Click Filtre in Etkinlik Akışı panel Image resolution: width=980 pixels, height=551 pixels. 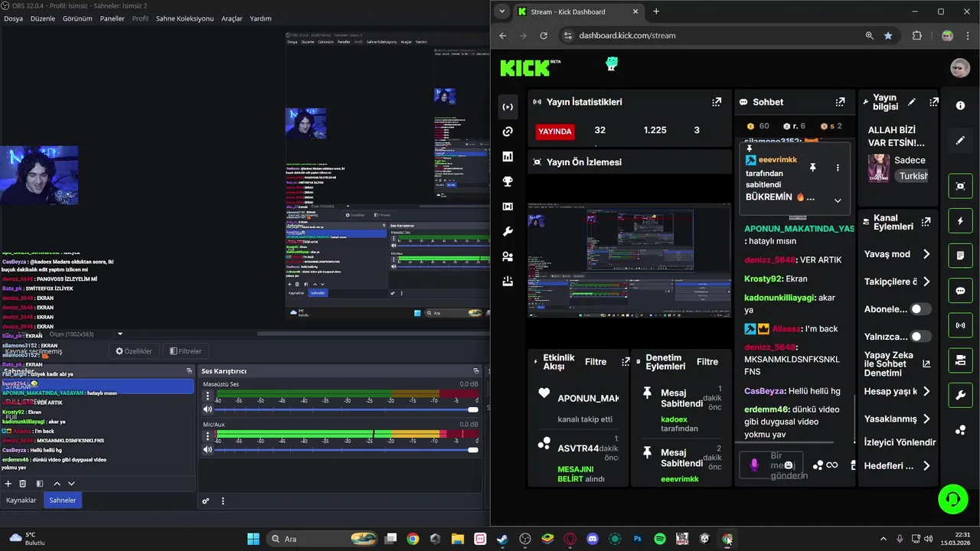click(596, 362)
